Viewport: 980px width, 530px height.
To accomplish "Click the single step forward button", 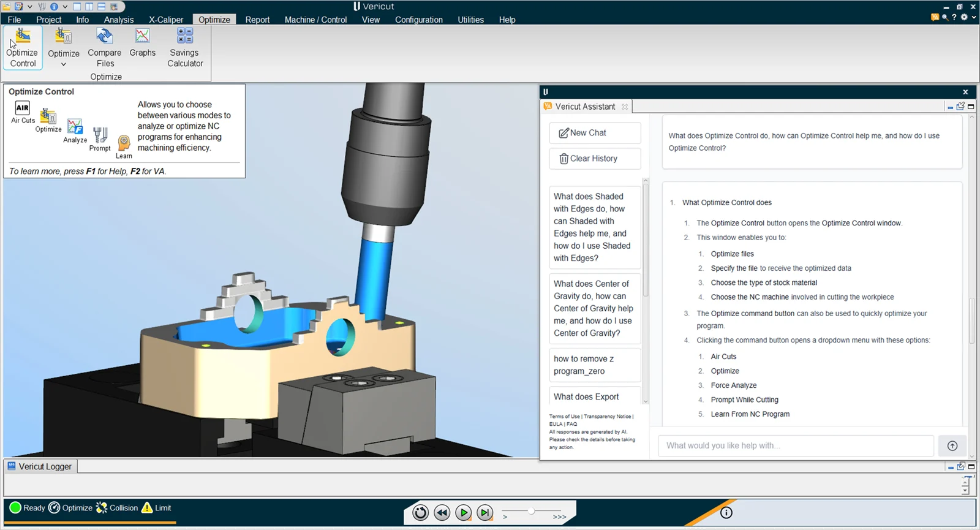I will pos(485,513).
